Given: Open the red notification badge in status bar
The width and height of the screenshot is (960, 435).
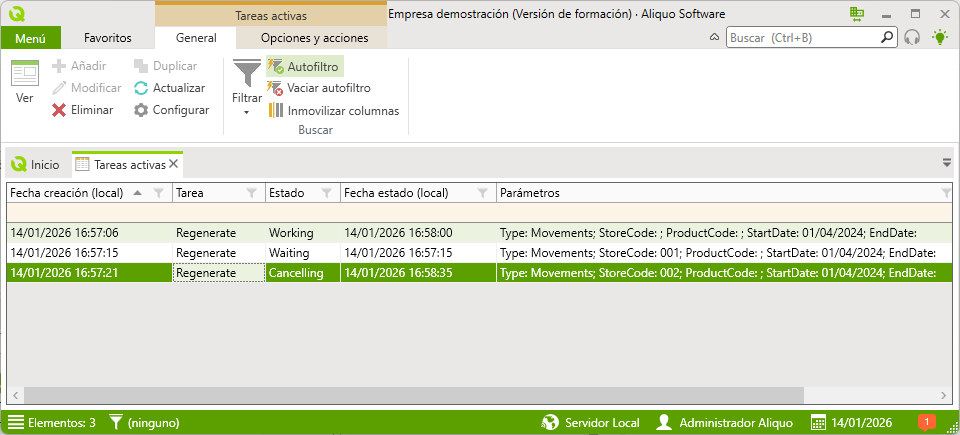Looking at the screenshot, I should point(926,422).
